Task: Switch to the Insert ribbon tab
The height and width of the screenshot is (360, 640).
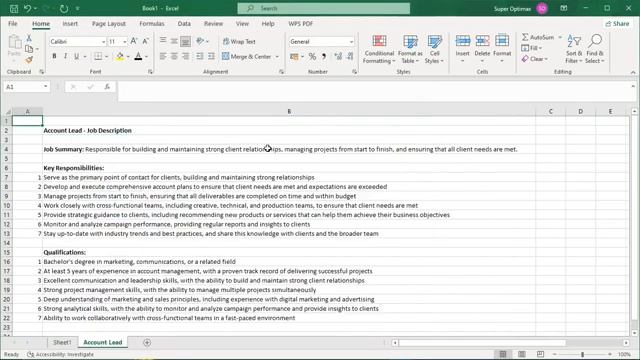Action: pyautogui.click(x=70, y=24)
